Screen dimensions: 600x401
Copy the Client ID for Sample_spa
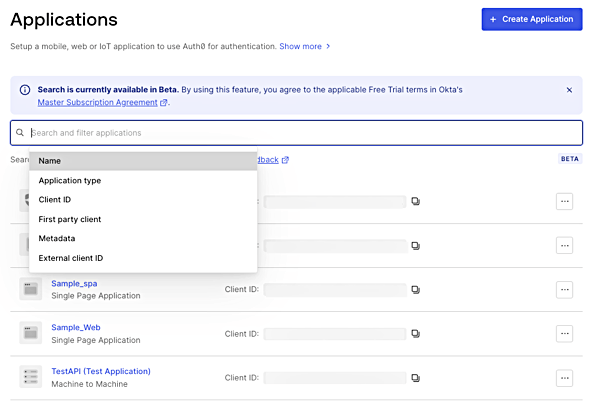pyautogui.click(x=416, y=290)
